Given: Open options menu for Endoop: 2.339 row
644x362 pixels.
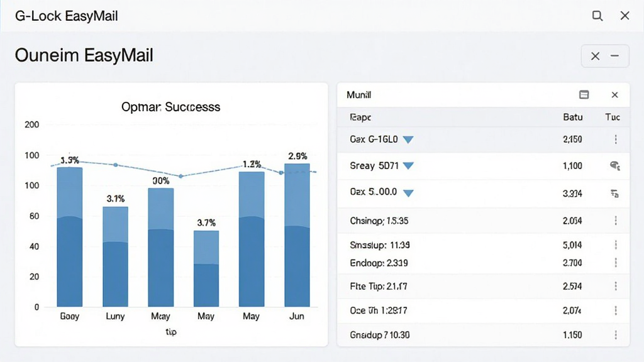Looking at the screenshot, I should 616,263.
